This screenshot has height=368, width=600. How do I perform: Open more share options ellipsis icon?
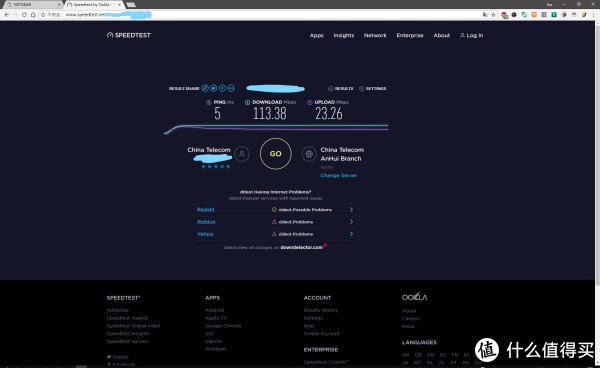click(231, 88)
